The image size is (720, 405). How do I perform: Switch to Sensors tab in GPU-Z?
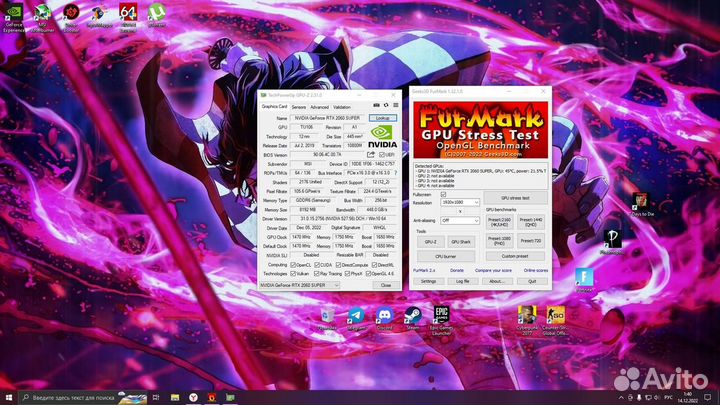click(298, 107)
